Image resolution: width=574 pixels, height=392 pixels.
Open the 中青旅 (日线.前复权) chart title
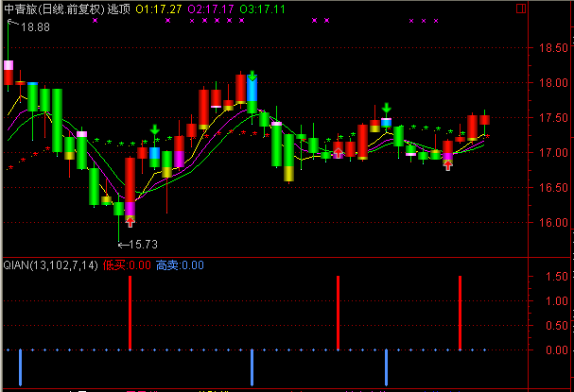[51, 8]
